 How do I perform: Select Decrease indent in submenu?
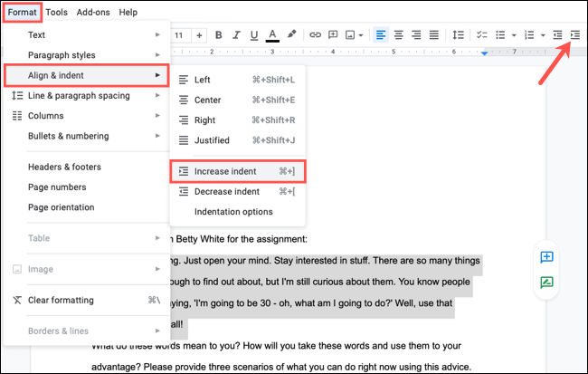tap(237, 191)
